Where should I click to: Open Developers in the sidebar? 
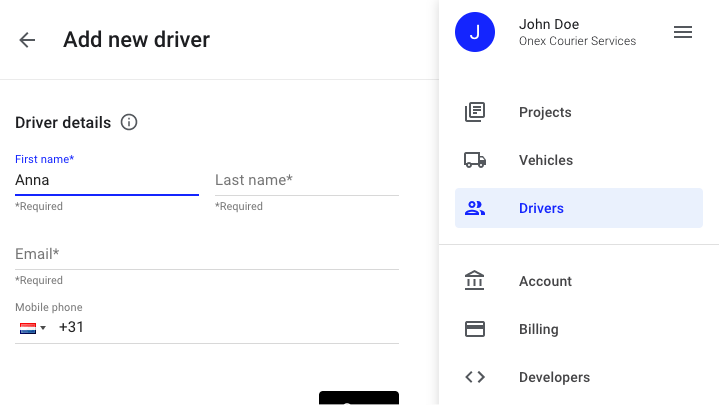tap(579, 377)
